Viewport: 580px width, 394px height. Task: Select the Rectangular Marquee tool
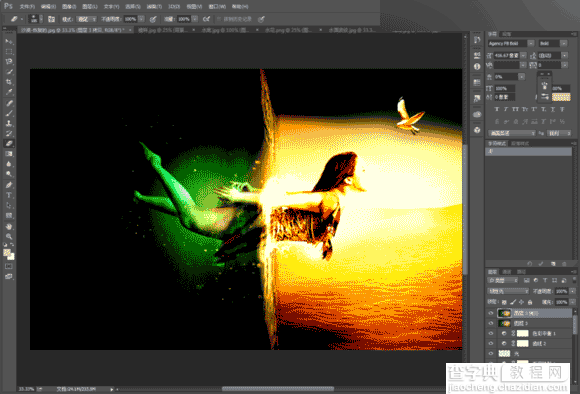[x=9, y=51]
